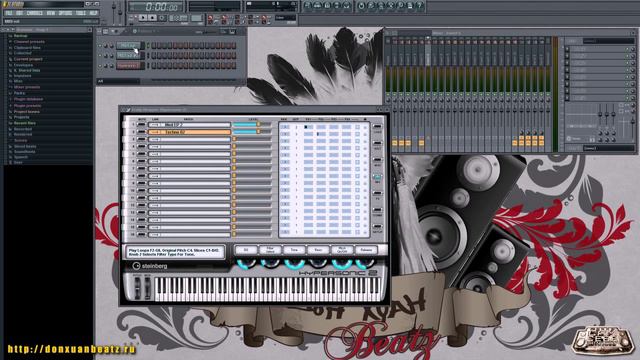Expand the Mixer presets folder
Viewport: 640px width, 360px height.
pos(27,87)
